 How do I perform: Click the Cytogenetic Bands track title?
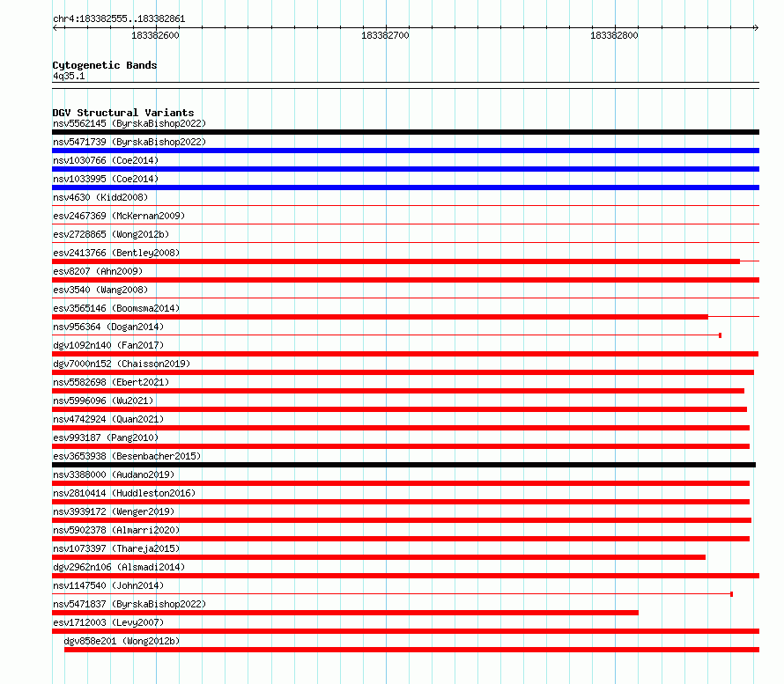pos(105,65)
